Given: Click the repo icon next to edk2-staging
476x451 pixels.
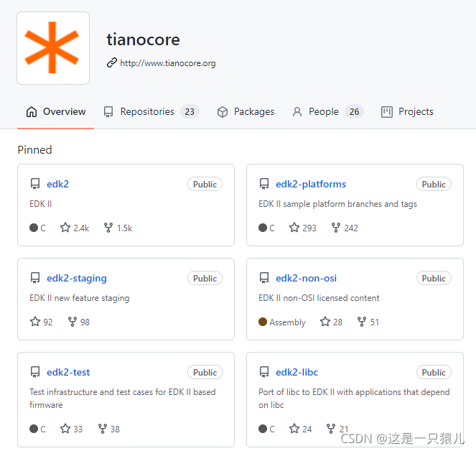Looking at the screenshot, I should 35,278.
